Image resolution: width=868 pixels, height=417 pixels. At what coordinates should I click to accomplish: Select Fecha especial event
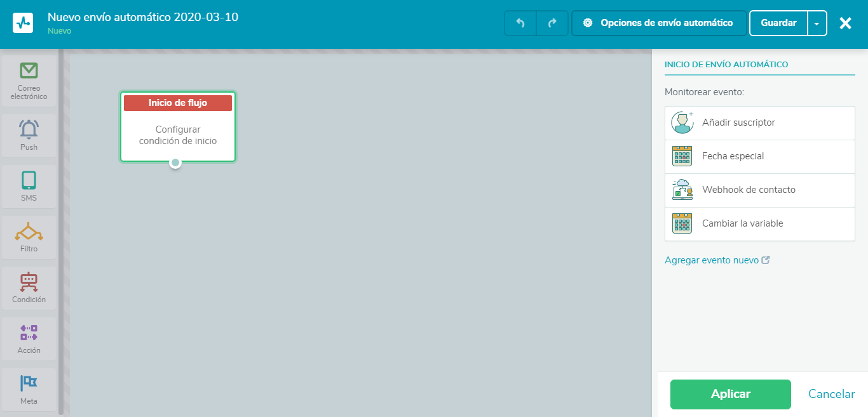click(760, 156)
